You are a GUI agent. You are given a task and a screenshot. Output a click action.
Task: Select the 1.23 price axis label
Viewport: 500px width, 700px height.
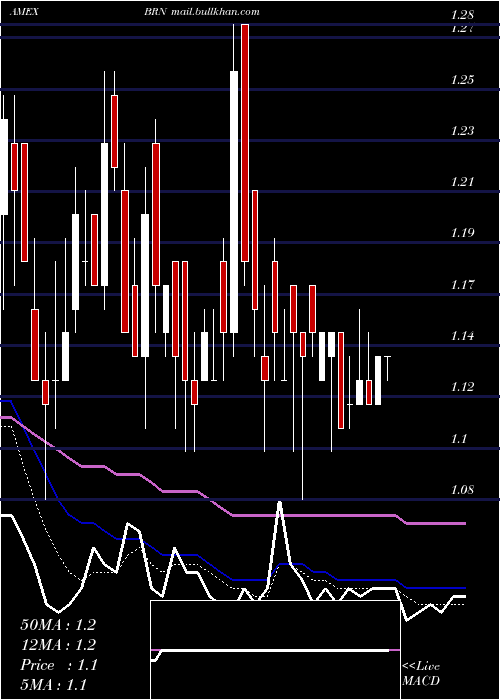point(462,131)
